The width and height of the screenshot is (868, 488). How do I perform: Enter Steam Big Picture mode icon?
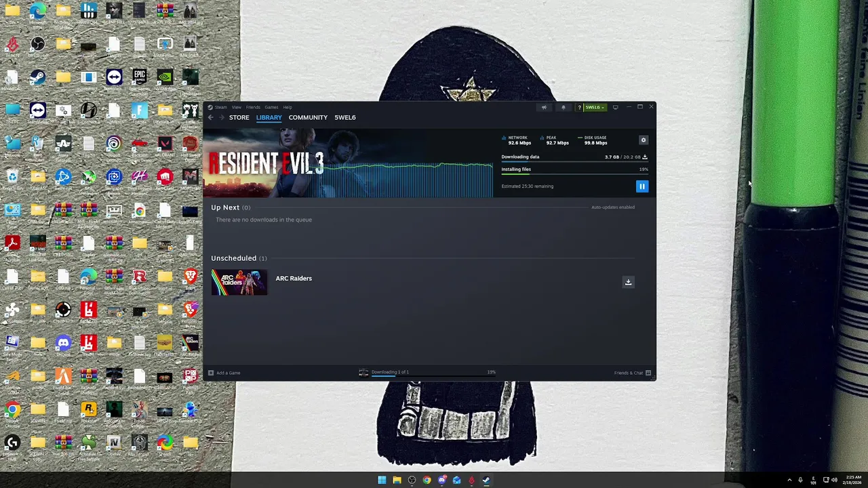[x=615, y=107]
